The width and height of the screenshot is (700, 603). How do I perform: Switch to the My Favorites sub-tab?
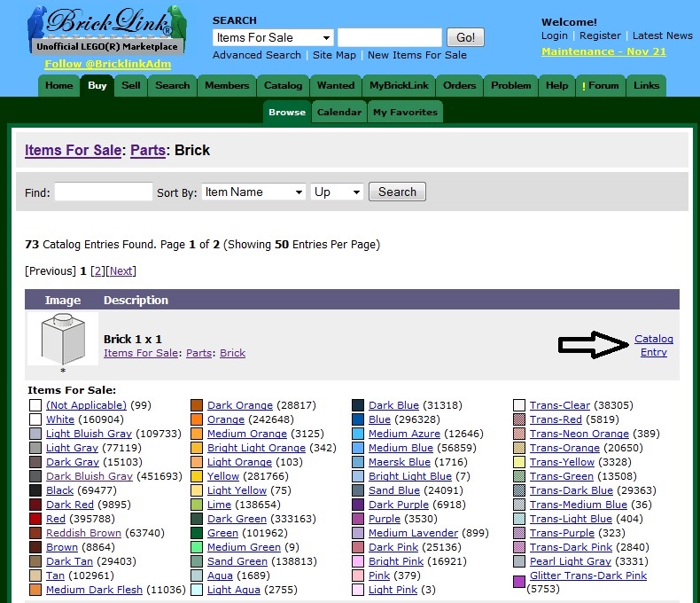(405, 112)
